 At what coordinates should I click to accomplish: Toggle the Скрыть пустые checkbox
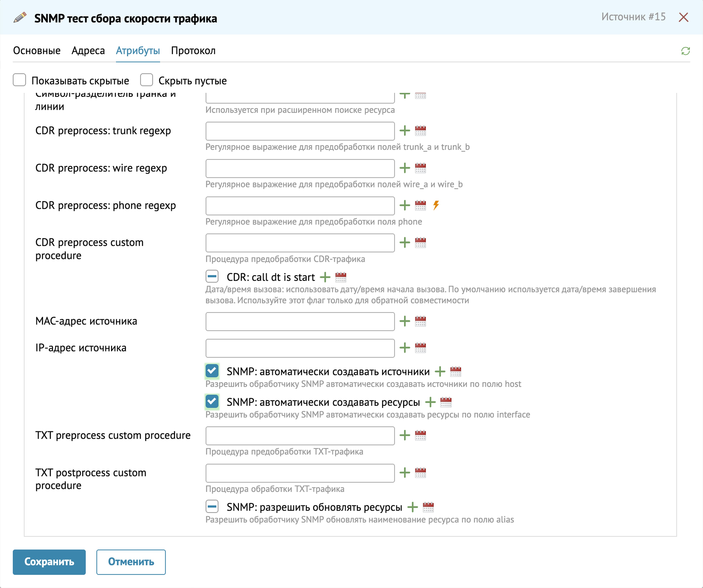(147, 80)
